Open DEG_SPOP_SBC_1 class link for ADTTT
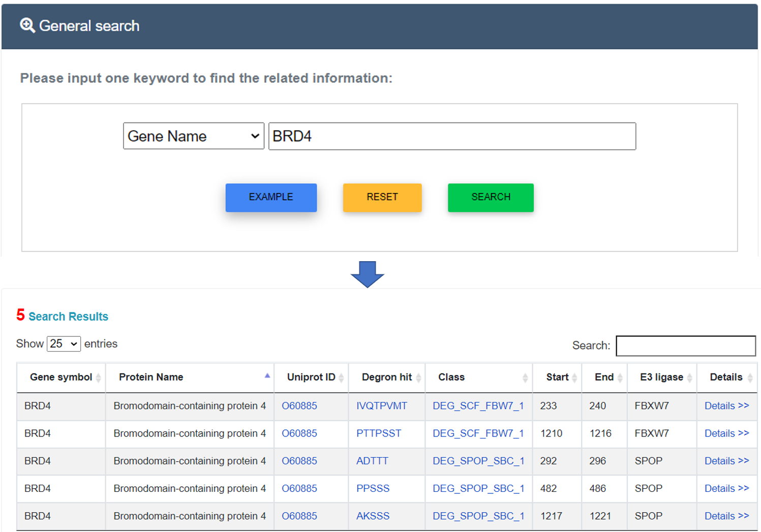 [x=478, y=461]
